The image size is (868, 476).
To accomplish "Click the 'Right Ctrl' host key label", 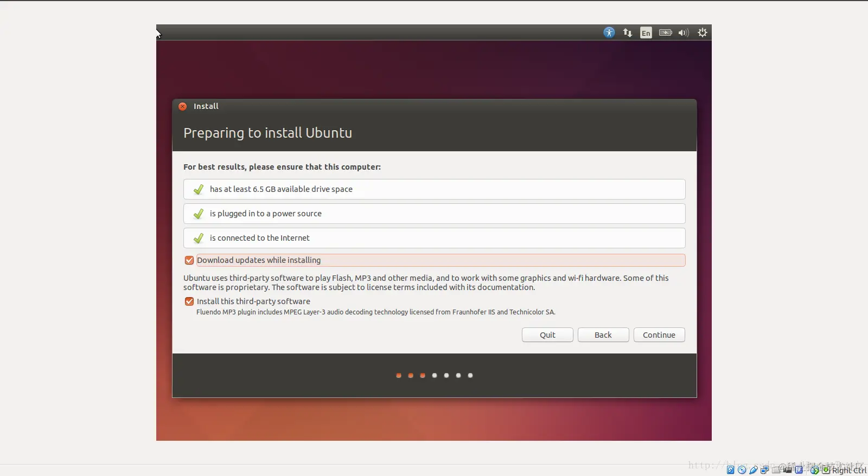I will (849, 470).
